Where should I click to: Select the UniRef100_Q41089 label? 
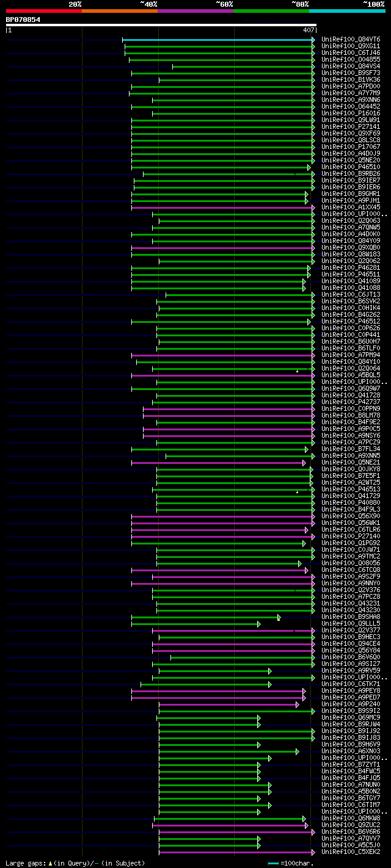(350, 281)
